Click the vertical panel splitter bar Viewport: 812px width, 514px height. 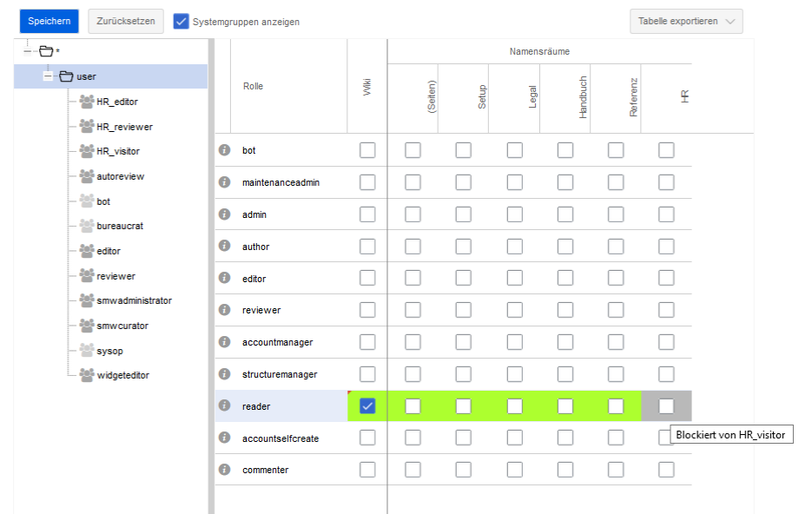click(x=211, y=278)
